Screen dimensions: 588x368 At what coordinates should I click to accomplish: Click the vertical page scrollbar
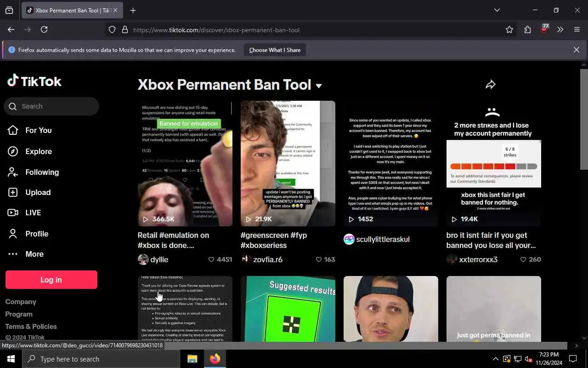584,120
